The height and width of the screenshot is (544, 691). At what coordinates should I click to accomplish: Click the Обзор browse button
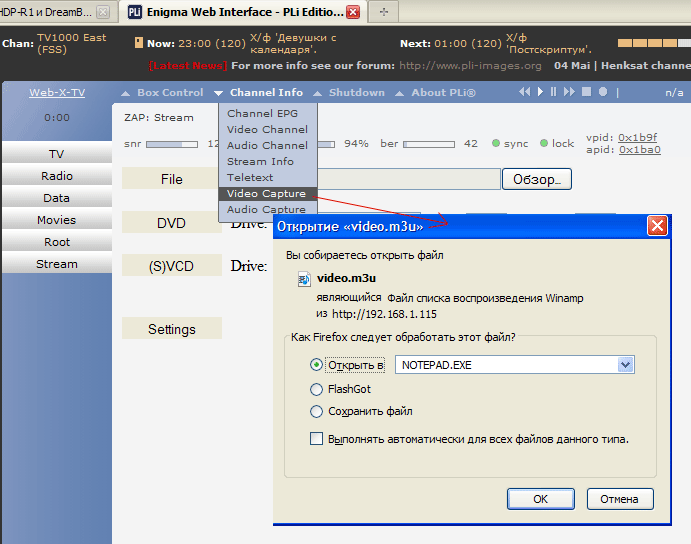536,179
